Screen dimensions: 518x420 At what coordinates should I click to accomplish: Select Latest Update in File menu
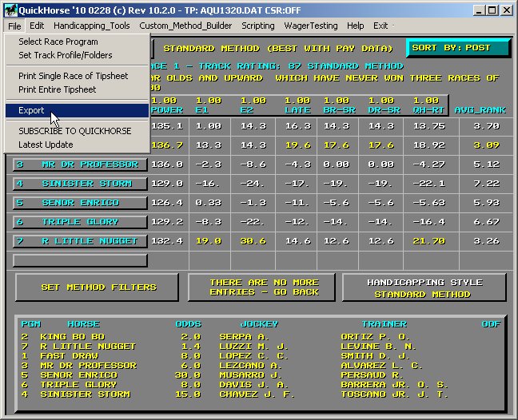pyautogui.click(x=46, y=145)
